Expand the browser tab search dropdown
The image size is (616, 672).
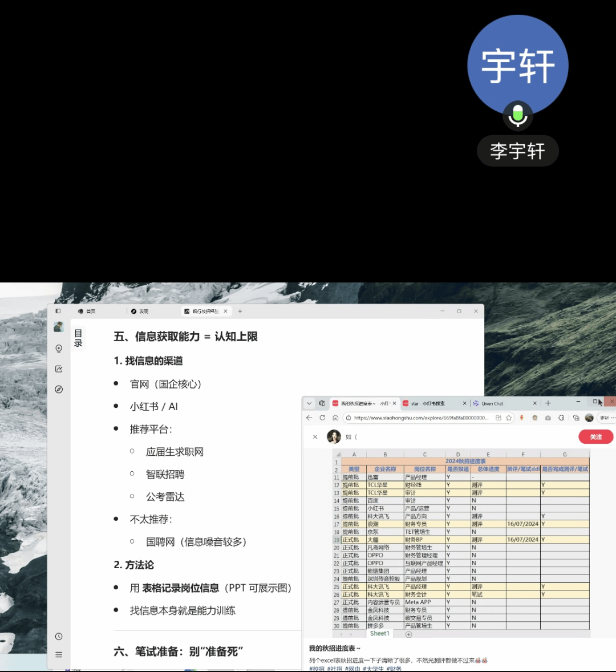[x=309, y=403]
